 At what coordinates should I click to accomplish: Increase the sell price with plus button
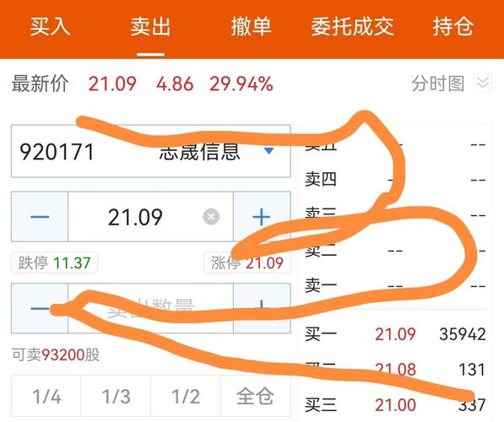(x=262, y=217)
